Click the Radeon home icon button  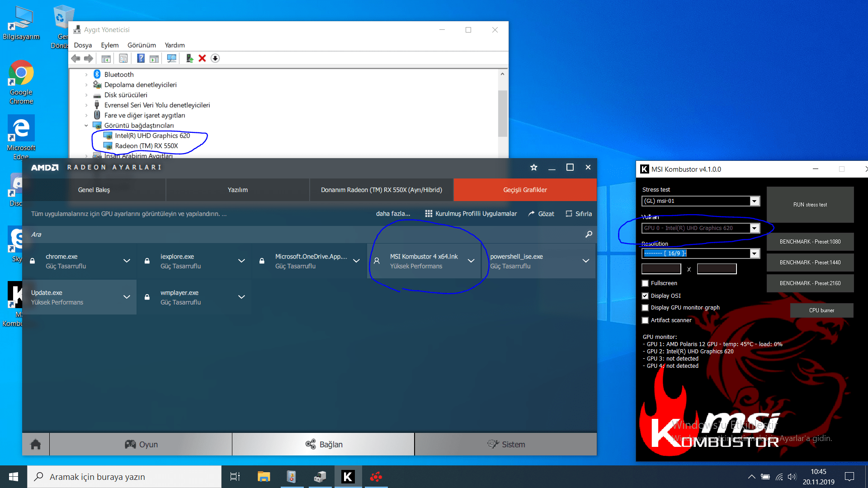pos(36,445)
